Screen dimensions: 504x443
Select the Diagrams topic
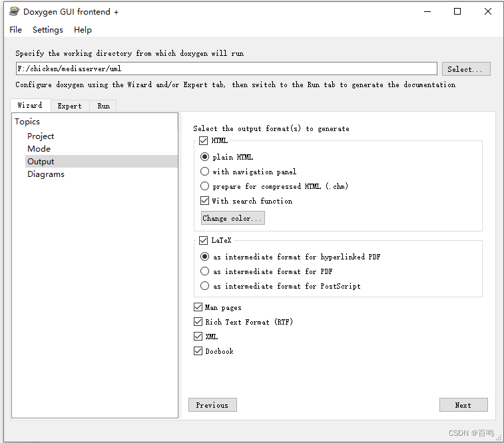[46, 174]
